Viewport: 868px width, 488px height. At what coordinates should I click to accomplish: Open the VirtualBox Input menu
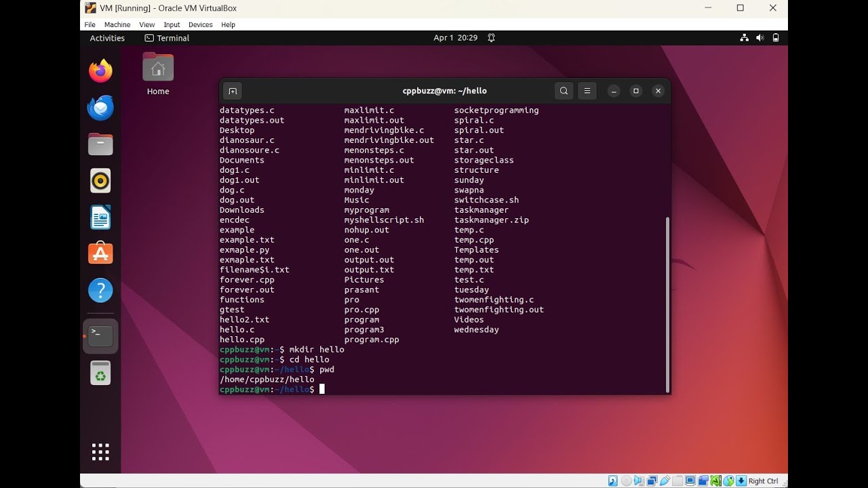[x=172, y=24]
